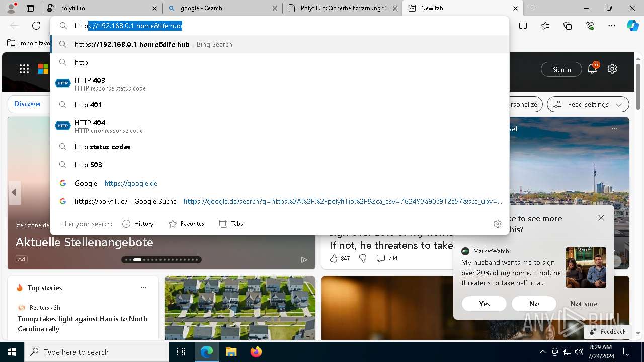Image resolution: width=644 pixels, height=362 pixels.
Task: Switch to the google - Search tab
Action: pyautogui.click(x=222, y=8)
